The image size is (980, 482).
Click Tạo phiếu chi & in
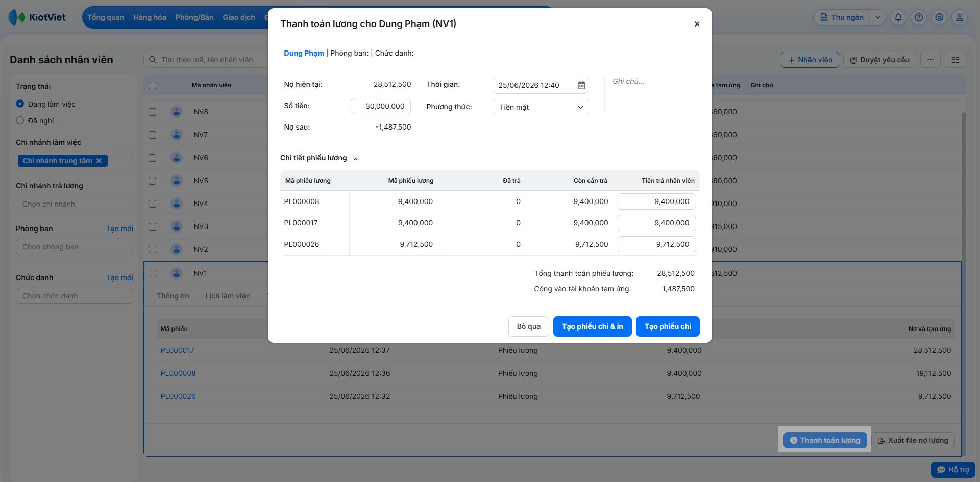(593, 326)
